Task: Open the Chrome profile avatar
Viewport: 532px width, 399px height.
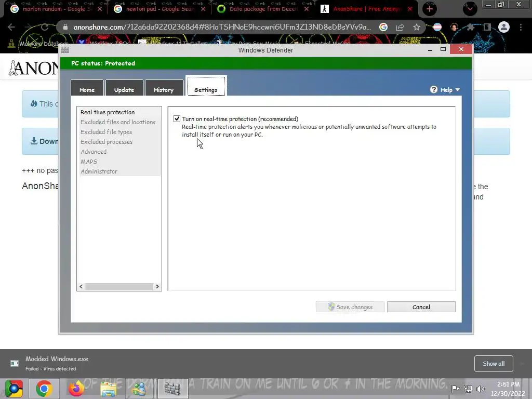Action: (504, 27)
